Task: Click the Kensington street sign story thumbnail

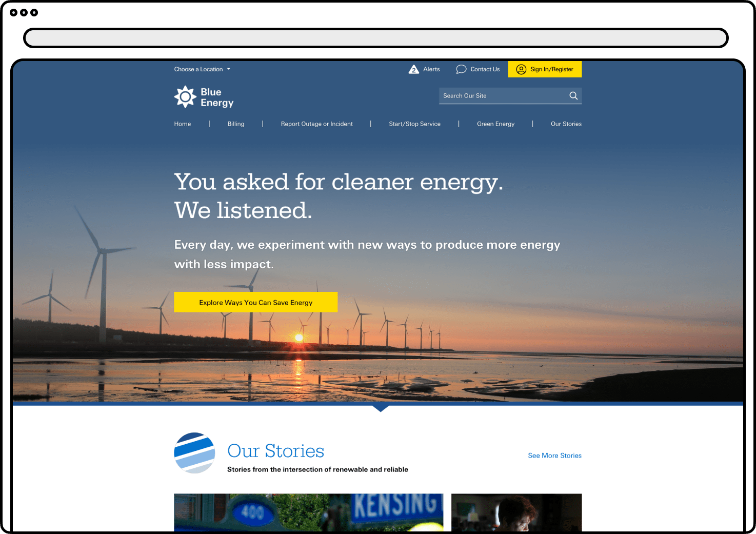Action: [308, 512]
